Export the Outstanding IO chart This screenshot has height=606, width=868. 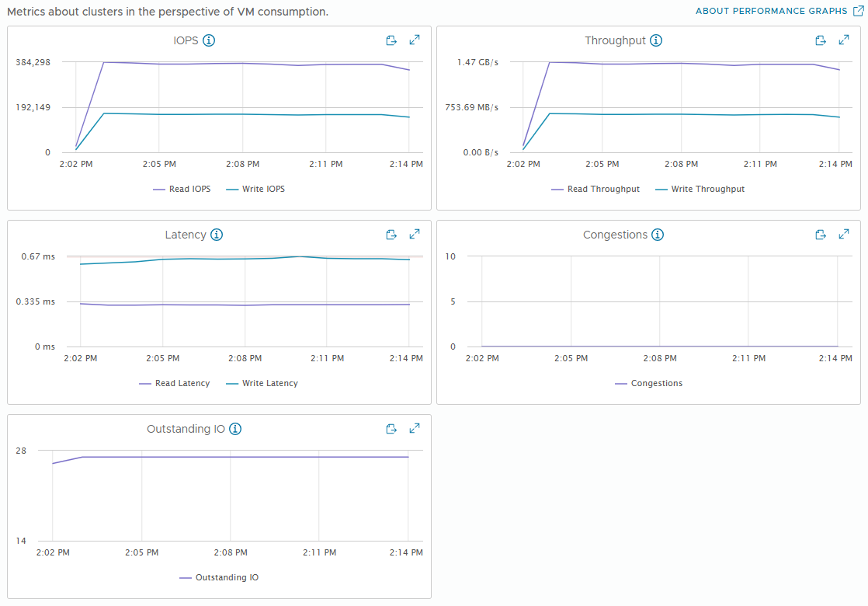[x=391, y=429]
